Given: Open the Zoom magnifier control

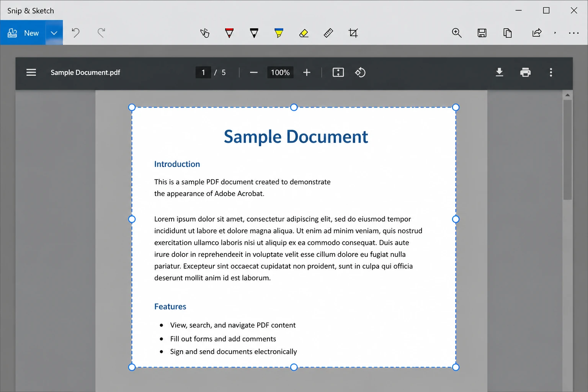Looking at the screenshot, I should [x=457, y=33].
